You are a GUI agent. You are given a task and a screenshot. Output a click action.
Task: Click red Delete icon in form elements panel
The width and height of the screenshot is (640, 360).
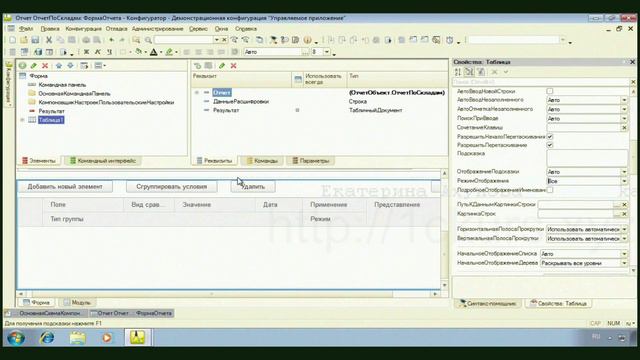45,66
